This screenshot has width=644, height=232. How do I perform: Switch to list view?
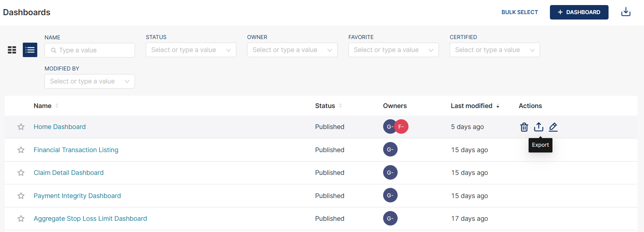30,50
